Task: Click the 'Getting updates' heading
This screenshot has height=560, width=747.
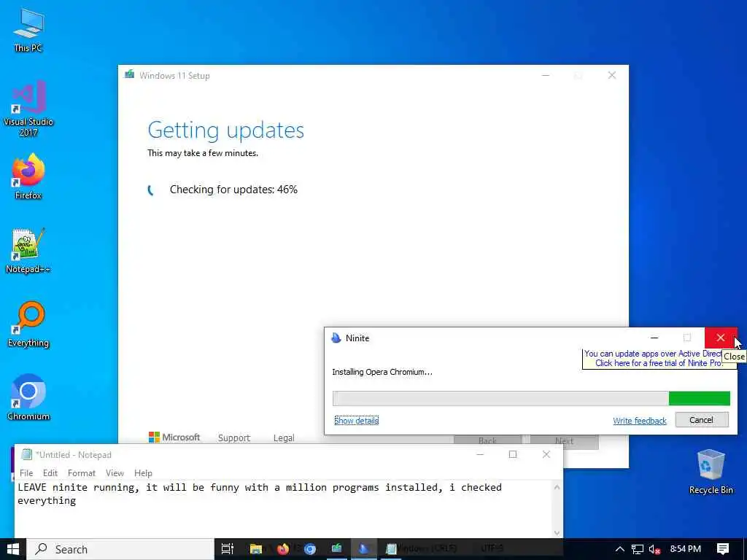Action: tap(226, 130)
